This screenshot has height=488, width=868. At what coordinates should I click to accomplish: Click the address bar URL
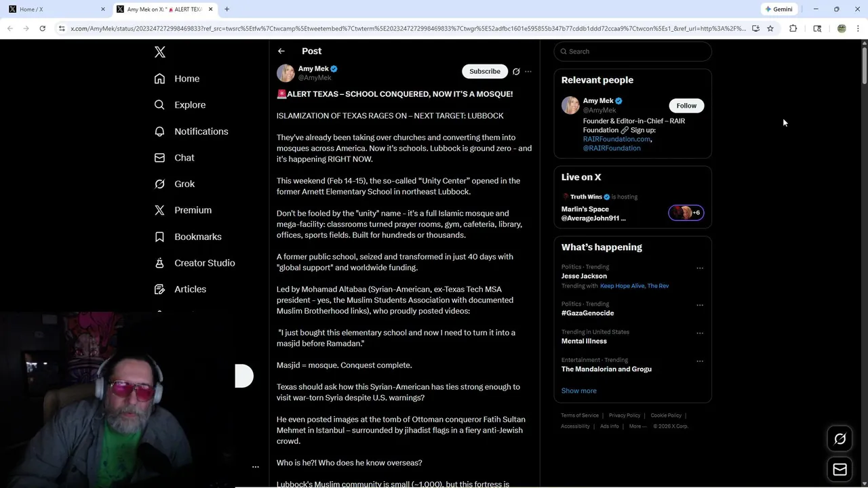coord(407,28)
